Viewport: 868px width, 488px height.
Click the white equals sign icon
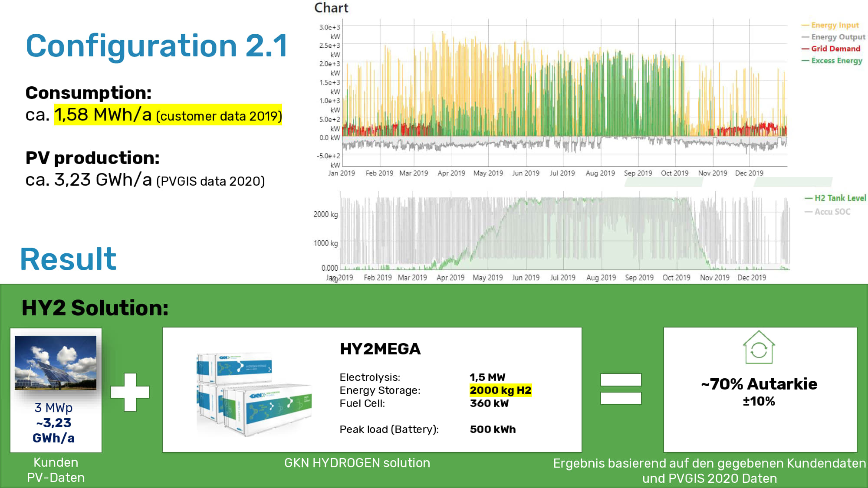621,389
